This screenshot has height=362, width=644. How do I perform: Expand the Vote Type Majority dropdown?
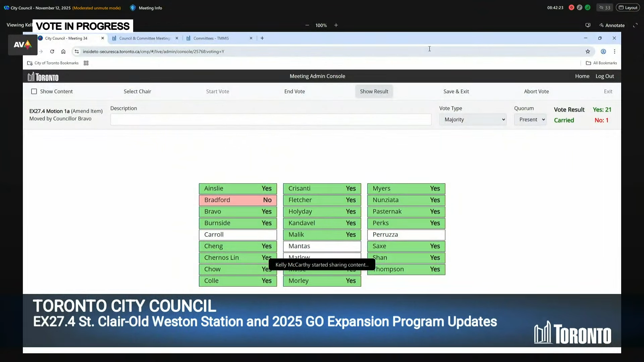(473, 120)
